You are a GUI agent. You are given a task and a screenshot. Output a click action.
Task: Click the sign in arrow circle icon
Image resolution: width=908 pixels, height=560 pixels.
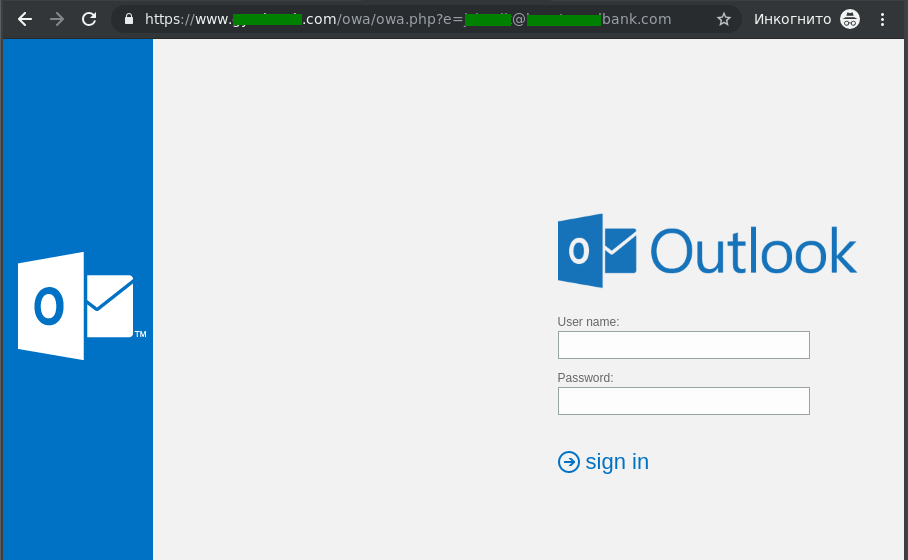(x=569, y=462)
